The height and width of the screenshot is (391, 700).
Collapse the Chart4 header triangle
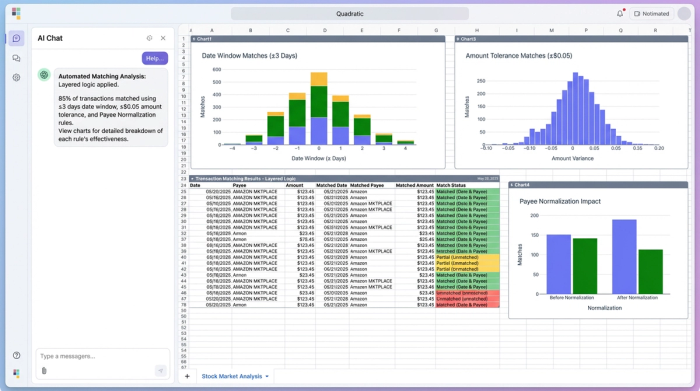512,185
